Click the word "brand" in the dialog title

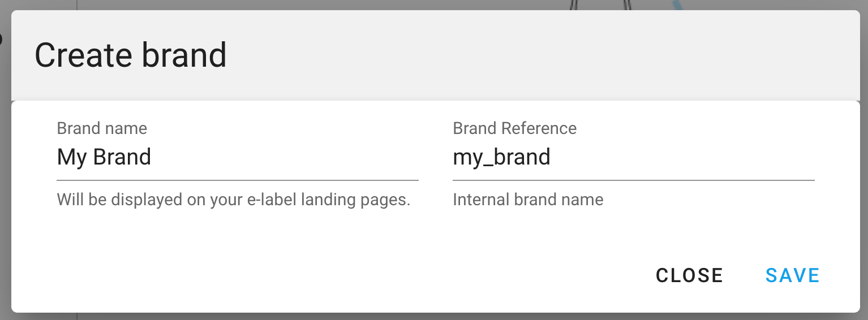coord(184,55)
